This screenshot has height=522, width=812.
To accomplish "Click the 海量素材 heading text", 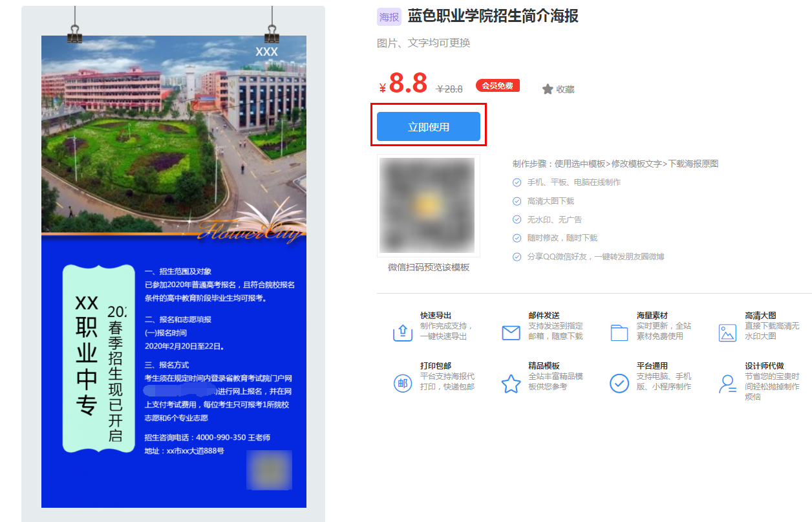I will (652, 316).
